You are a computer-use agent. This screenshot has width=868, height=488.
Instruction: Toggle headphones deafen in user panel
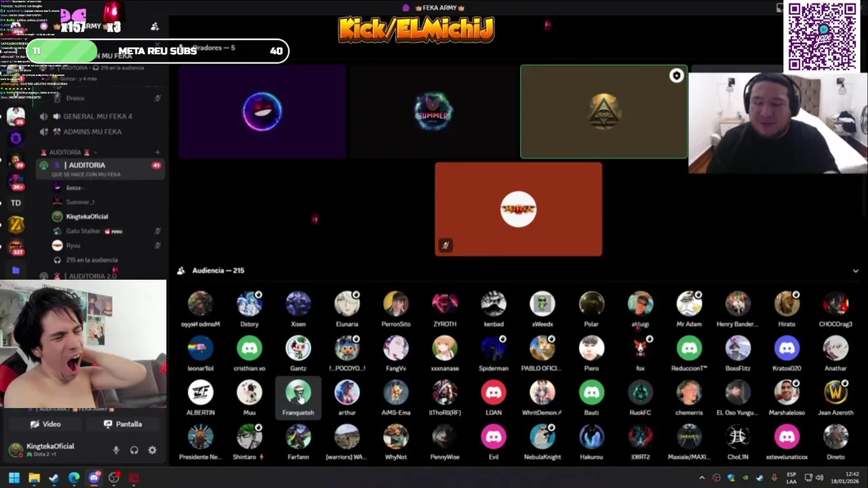[134, 450]
